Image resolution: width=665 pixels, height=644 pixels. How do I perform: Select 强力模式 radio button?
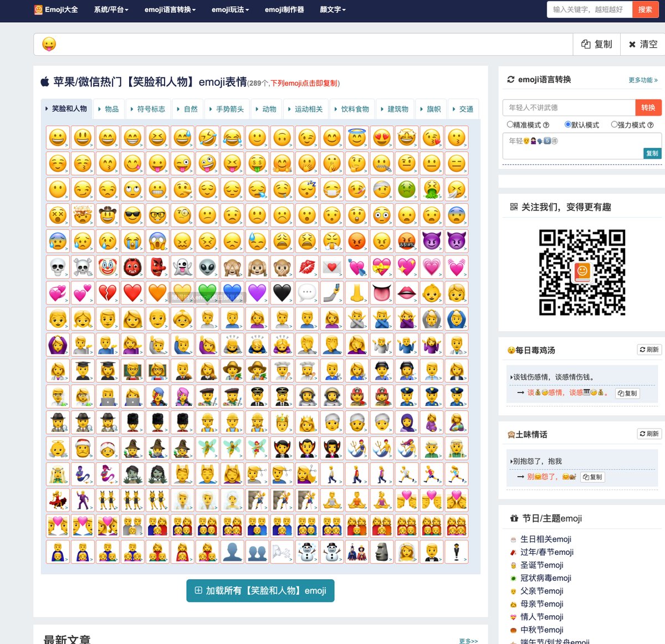(x=614, y=125)
